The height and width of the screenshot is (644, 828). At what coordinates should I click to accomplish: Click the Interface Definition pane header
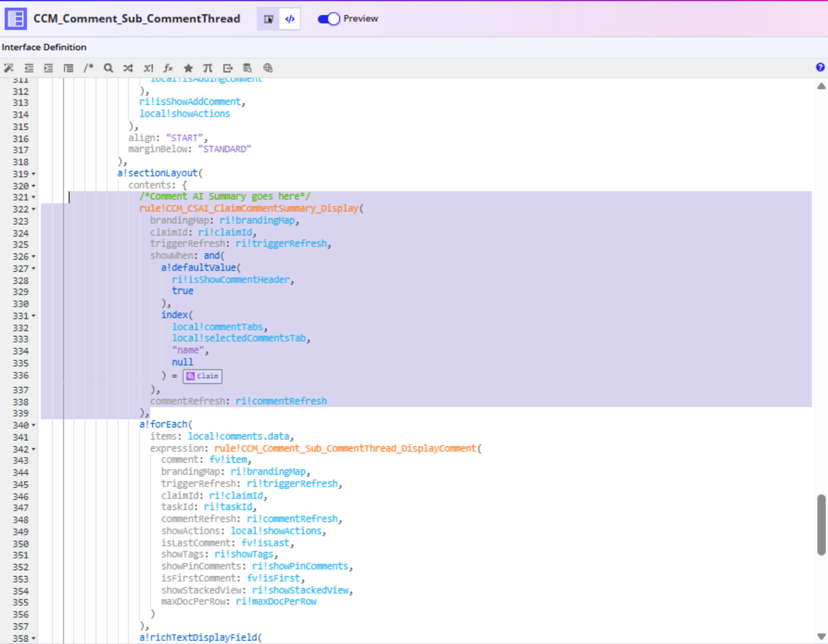click(44, 47)
